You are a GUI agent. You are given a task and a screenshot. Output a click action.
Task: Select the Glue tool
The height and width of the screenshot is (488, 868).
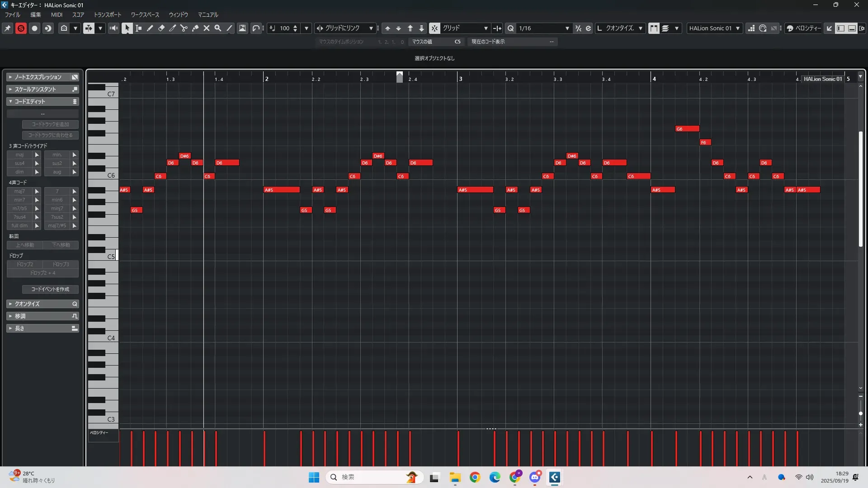coord(195,28)
